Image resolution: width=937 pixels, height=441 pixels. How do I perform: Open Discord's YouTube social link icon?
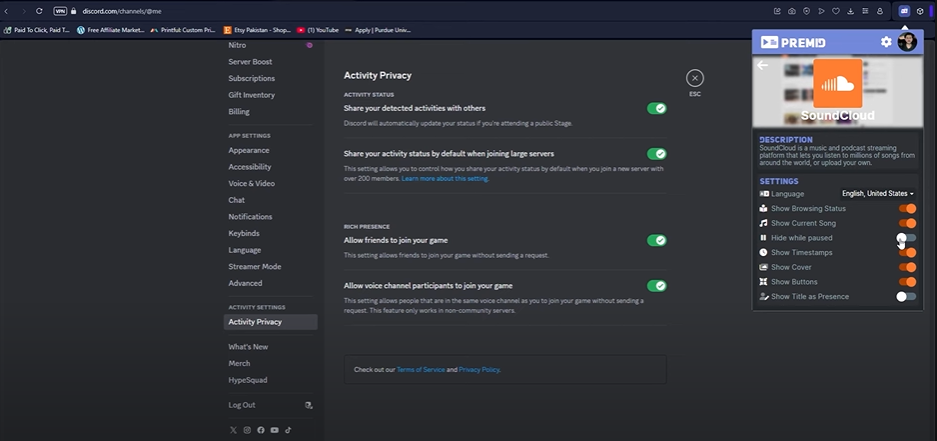point(274,430)
